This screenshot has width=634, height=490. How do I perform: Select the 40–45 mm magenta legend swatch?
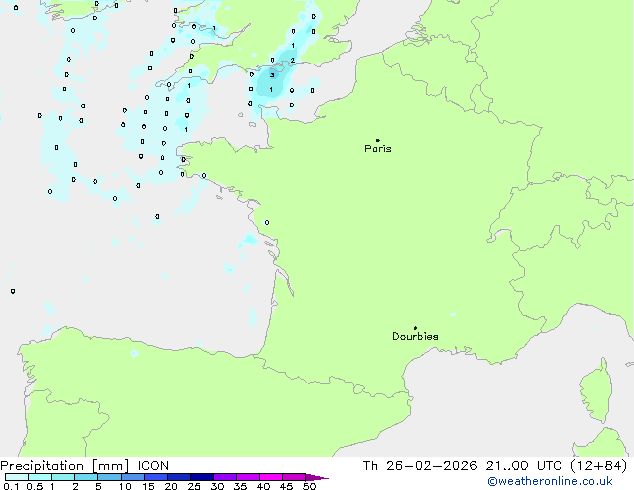(271, 477)
